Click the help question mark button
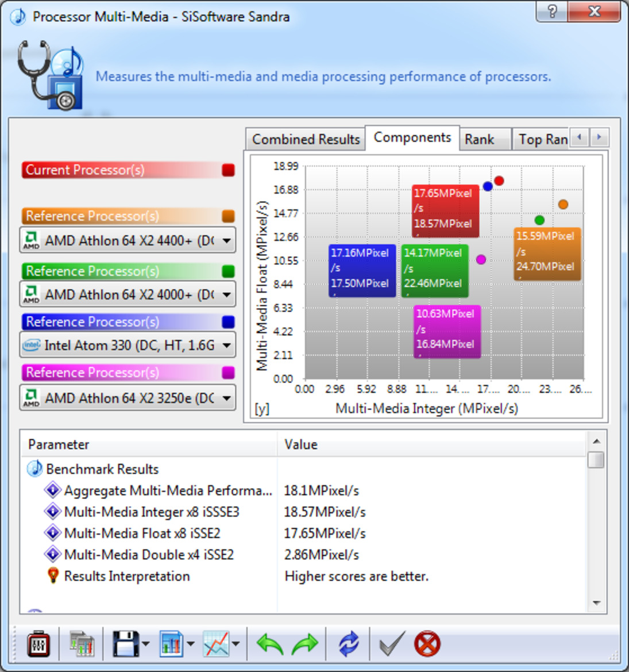629x672 pixels. click(552, 11)
